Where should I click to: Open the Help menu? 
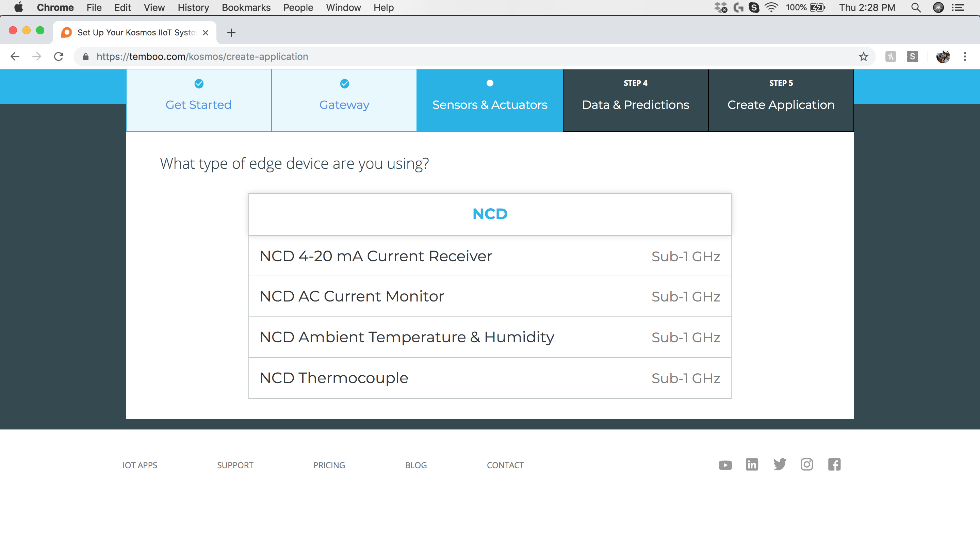pos(383,7)
